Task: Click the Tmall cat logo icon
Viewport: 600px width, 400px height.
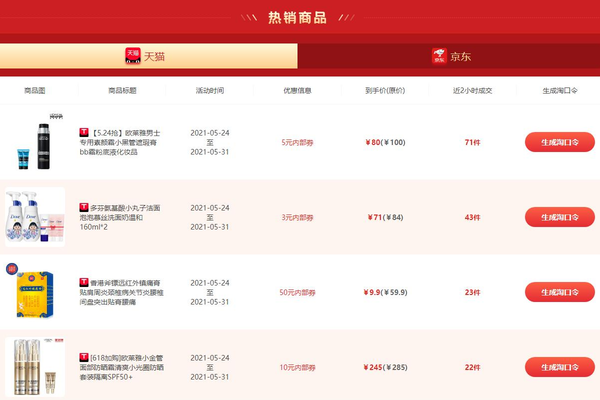Action: click(x=133, y=56)
